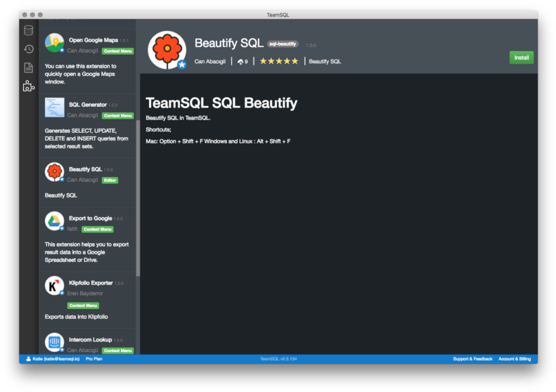Click the Mac shortcut line in description
The height and width of the screenshot is (392, 556).
coord(218,141)
